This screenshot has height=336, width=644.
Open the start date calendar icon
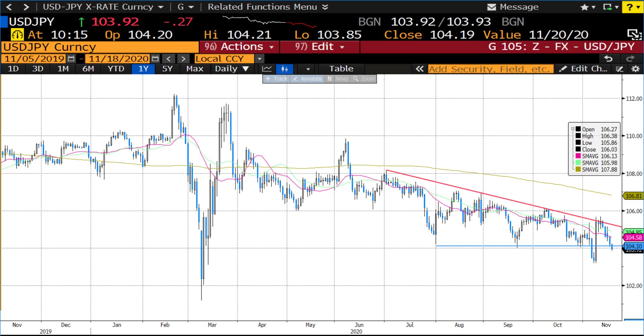71,59
